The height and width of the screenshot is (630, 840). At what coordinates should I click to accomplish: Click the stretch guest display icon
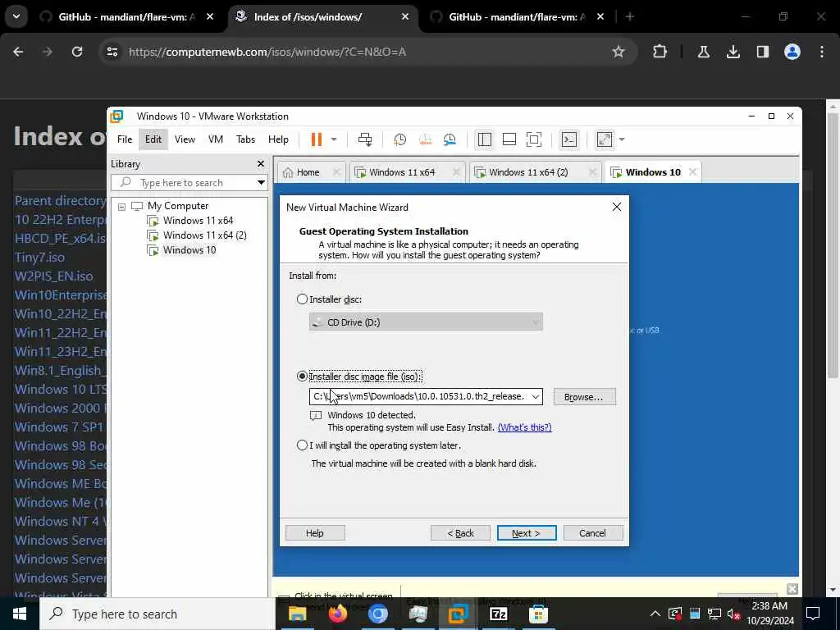(605, 139)
